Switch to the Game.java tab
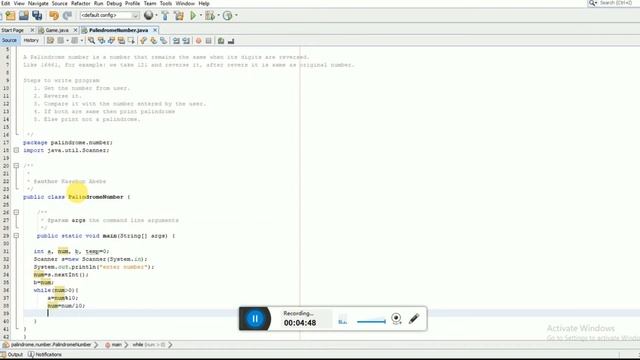Viewport: 640px width, 360px height. tap(57, 30)
